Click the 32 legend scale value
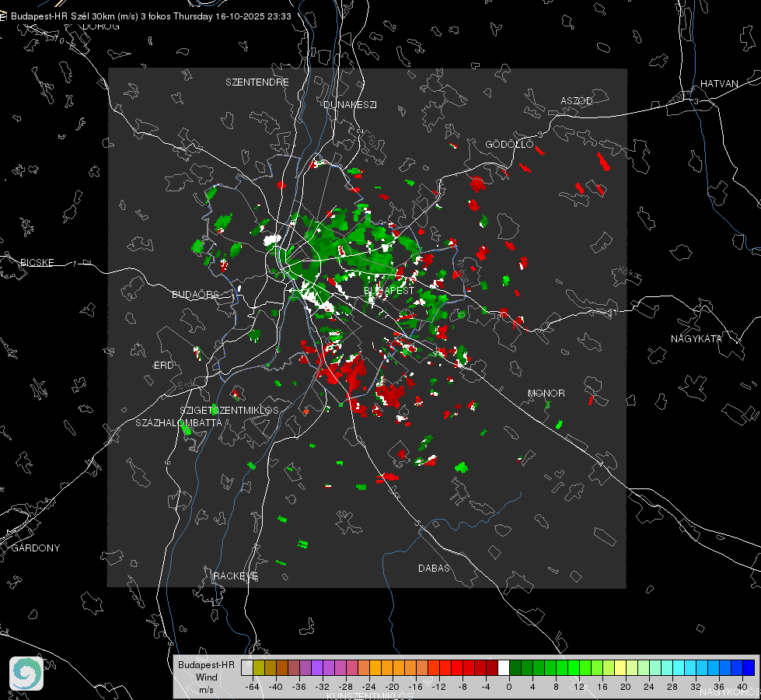 pos(696,687)
